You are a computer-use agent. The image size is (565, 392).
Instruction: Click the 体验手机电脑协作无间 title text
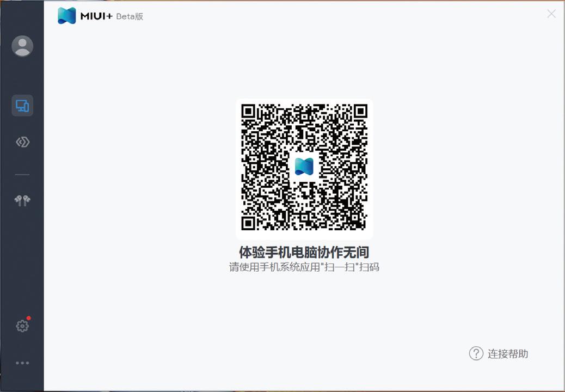click(305, 252)
